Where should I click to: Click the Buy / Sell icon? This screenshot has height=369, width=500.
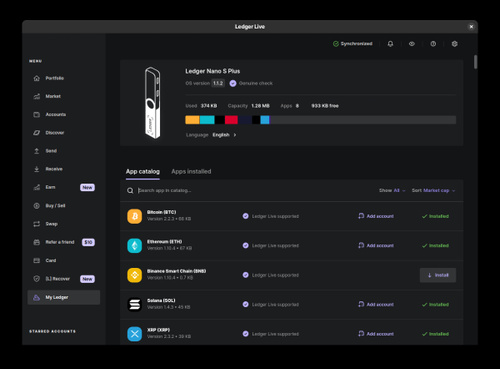(37, 206)
